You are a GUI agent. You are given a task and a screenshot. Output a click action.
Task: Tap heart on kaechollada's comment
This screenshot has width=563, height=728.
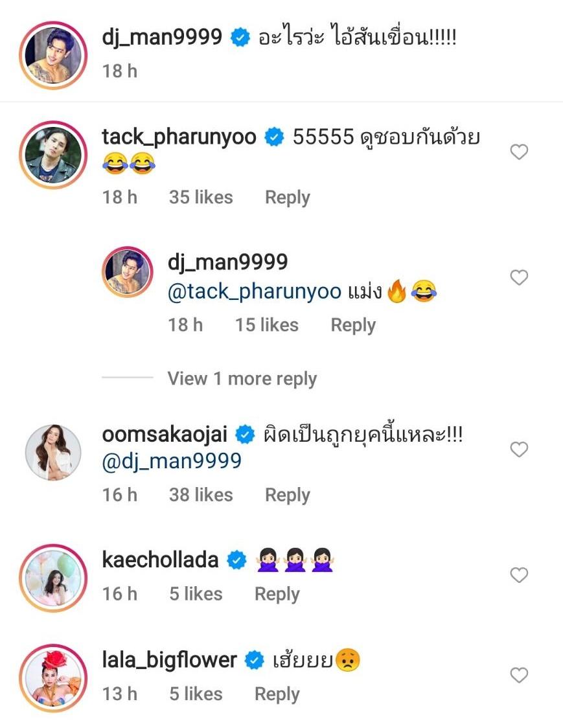click(519, 575)
